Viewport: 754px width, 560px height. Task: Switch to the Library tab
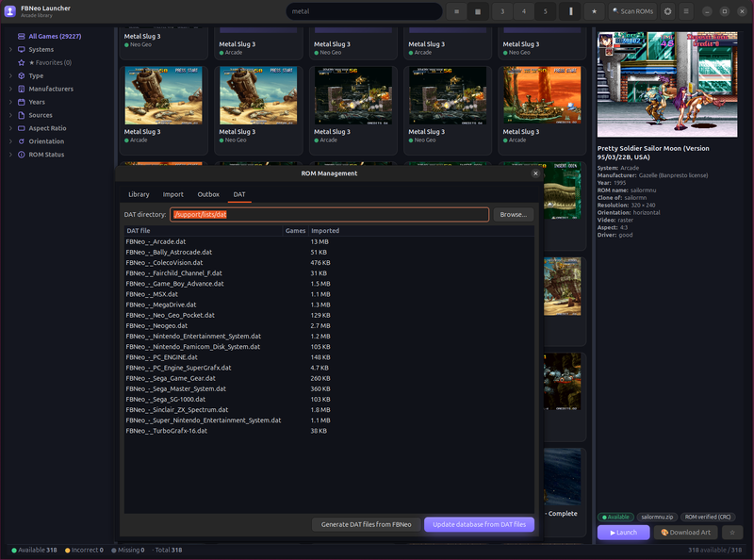tap(139, 194)
